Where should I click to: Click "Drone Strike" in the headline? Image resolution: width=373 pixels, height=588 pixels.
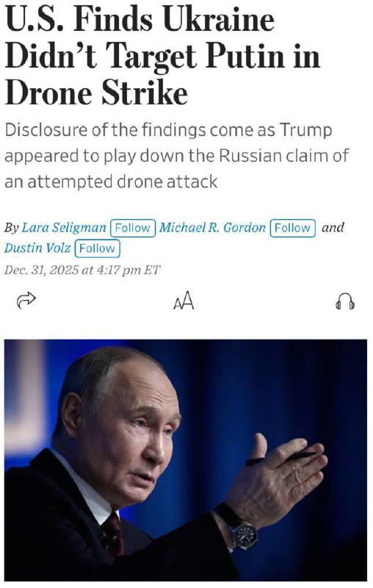[96, 93]
